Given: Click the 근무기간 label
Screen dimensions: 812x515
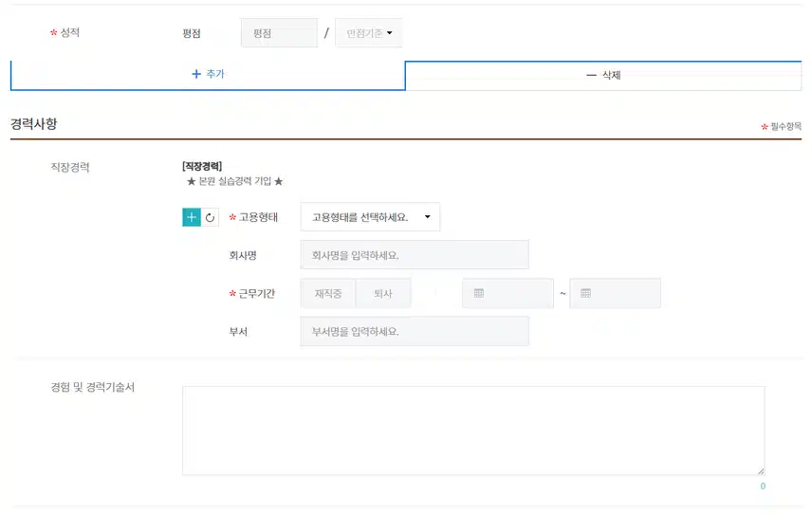Looking at the screenshot, I should click(256, 293).
